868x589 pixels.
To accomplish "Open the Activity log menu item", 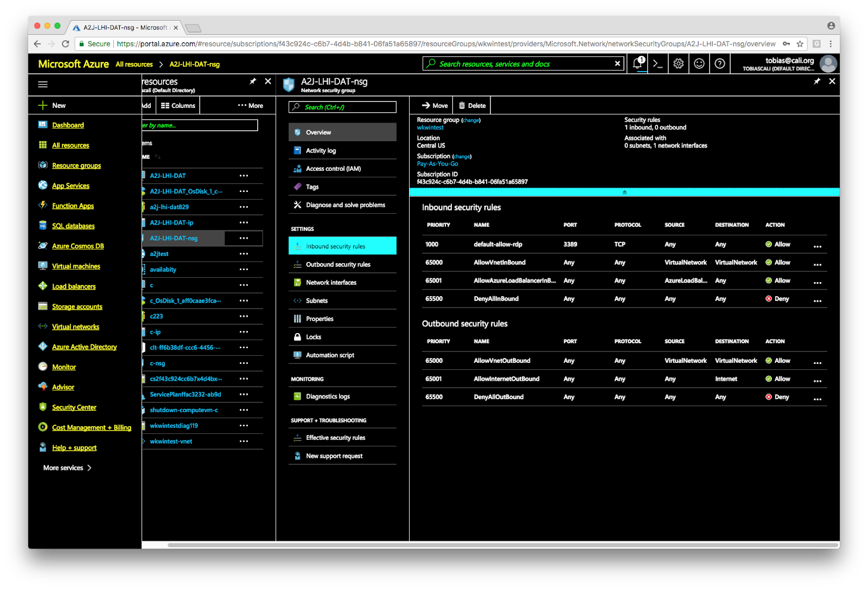I will (x=342, y=151).
